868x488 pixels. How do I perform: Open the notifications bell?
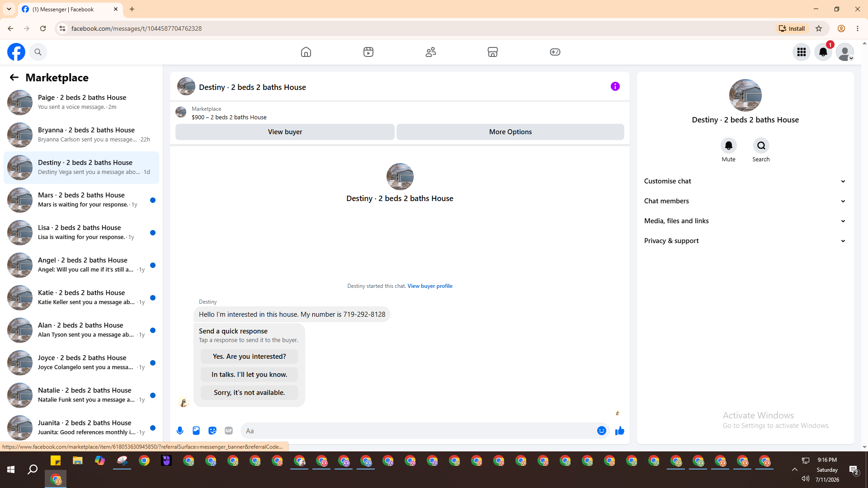pyautogui.click(x=823, y=52)
